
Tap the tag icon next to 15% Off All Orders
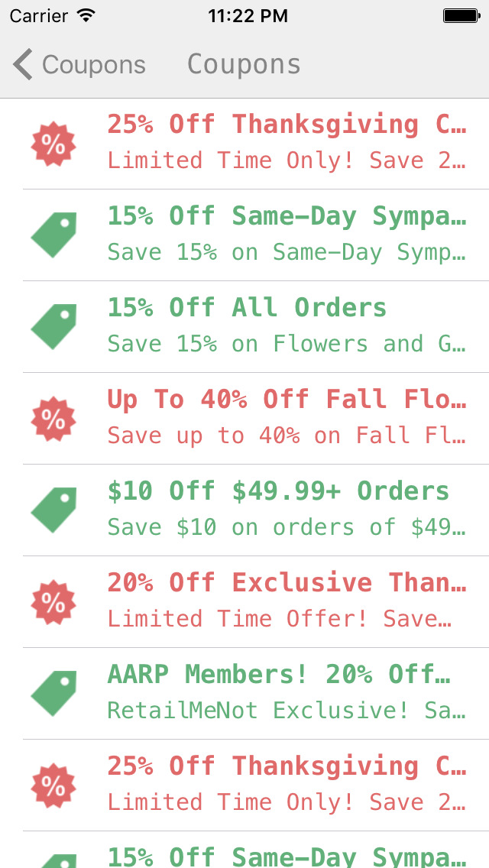click(x=53, y=325)
